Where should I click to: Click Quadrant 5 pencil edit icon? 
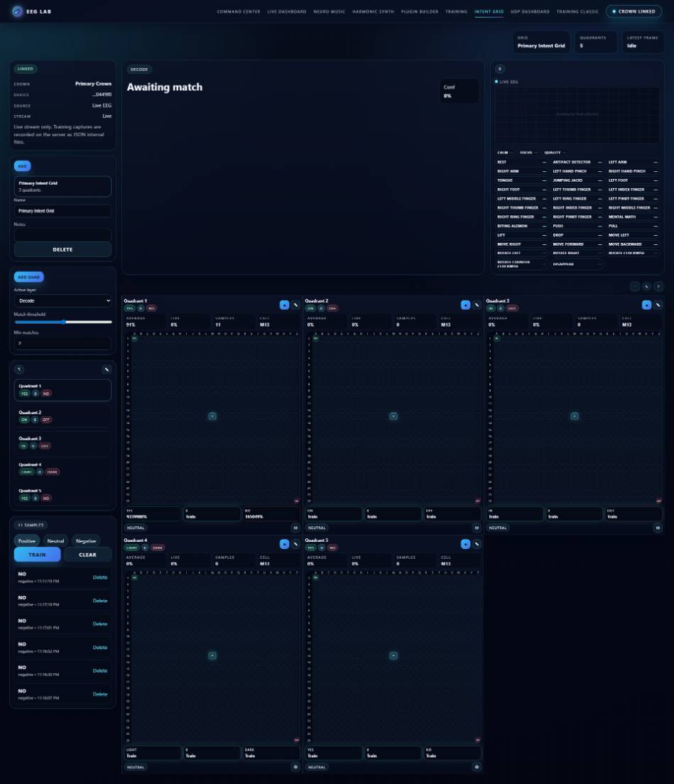coord(477,544)
